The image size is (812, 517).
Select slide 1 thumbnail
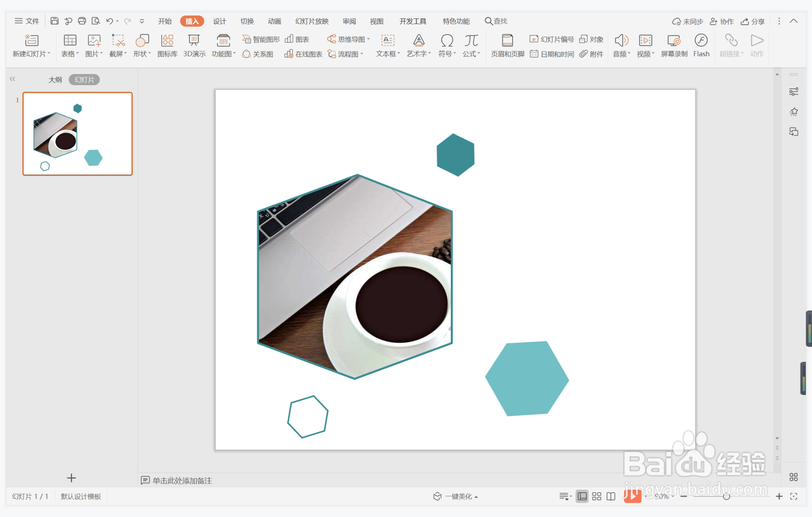77,134
